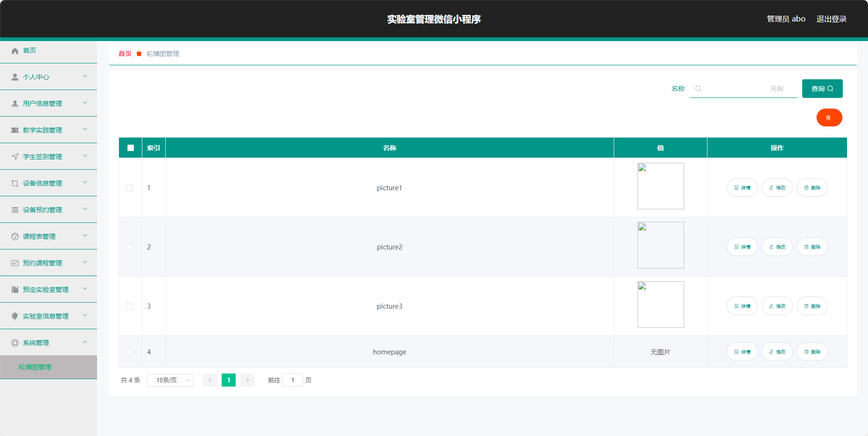The image size is (868, 436).
Task: Click the paper plane icon for 学生签到管理
Action: point(15,157)
